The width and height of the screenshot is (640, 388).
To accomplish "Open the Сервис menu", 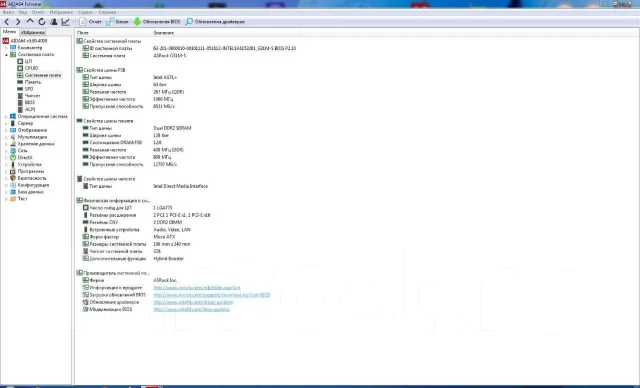I will coord(86,12).
